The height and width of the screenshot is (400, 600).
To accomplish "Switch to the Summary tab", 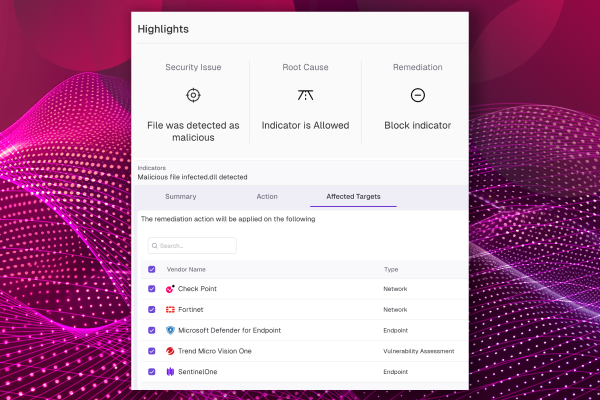I will (x=180, y=197).
